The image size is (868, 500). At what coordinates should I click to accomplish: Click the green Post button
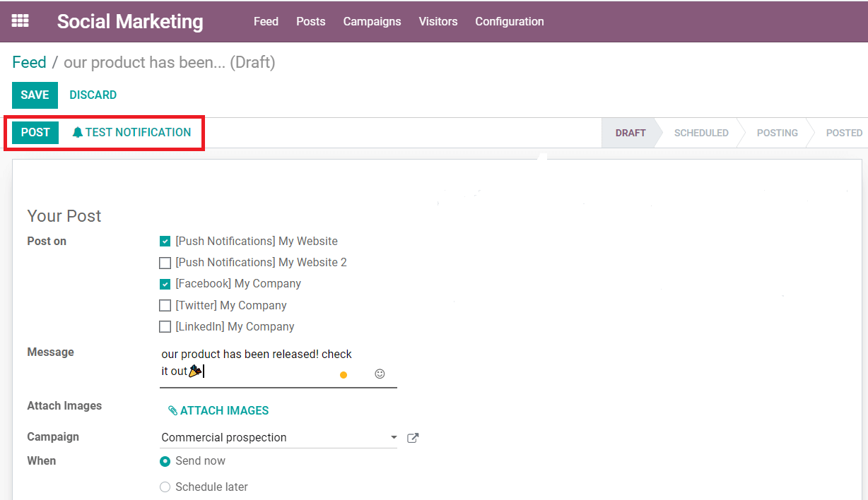(35, 132)
